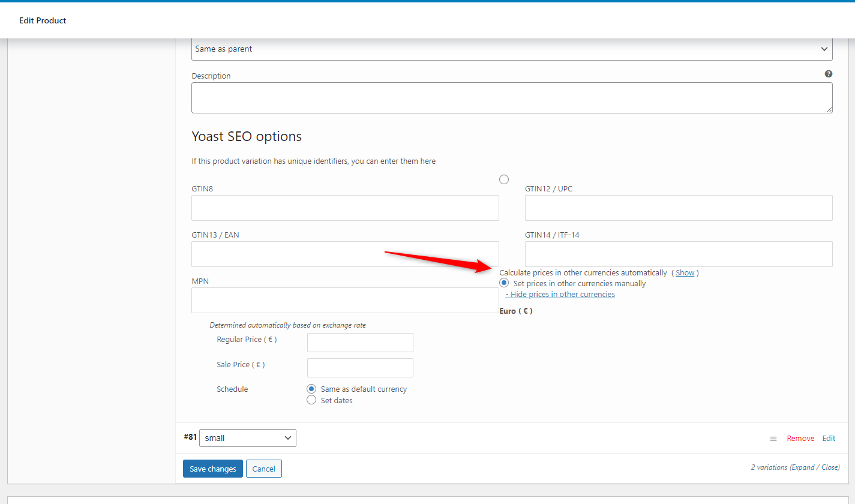Focus the Regular Price (€) field

point(360,343)
